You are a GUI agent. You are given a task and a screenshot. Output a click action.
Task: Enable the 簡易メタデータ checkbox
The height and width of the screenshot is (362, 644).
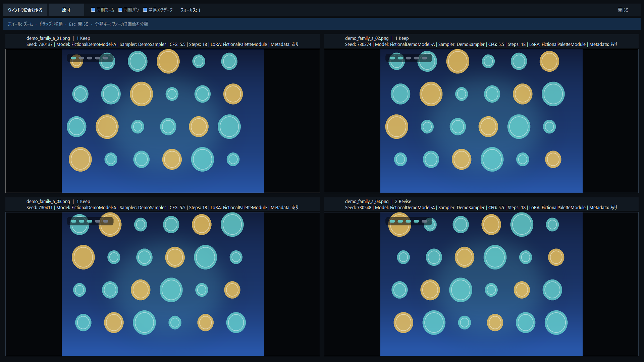click(158, 10)
